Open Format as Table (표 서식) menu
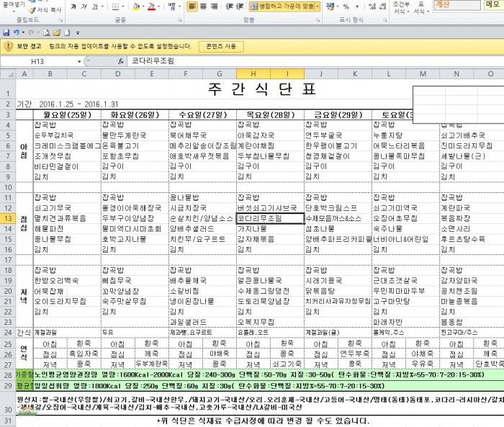Viewport: 504px width, 427px height. pyautogui.click(x=421, y=8)
